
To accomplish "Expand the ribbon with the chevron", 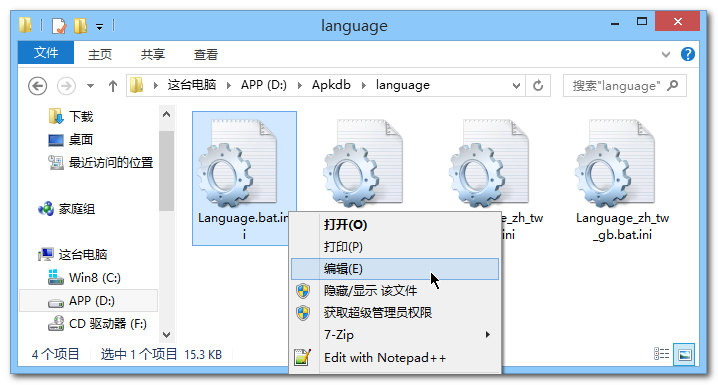I will [666, 54].
